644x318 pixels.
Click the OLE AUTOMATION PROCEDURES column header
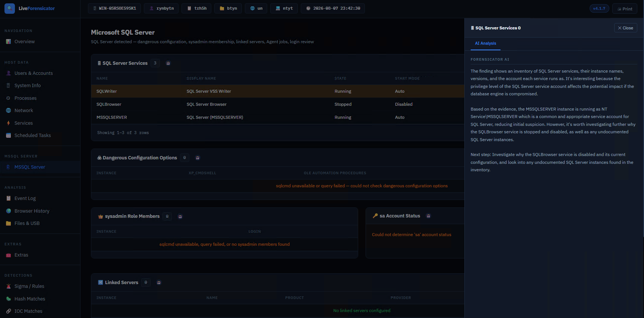point(335,173)
